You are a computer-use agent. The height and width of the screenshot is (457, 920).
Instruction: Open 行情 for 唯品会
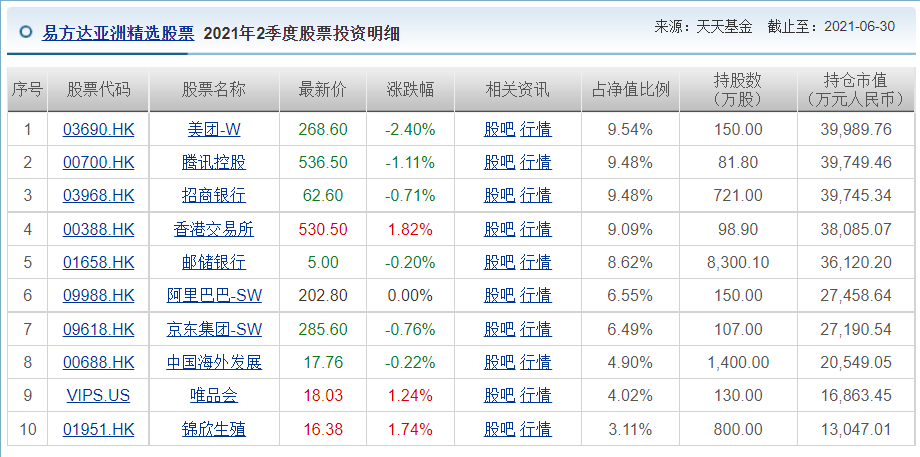(536, 395)
